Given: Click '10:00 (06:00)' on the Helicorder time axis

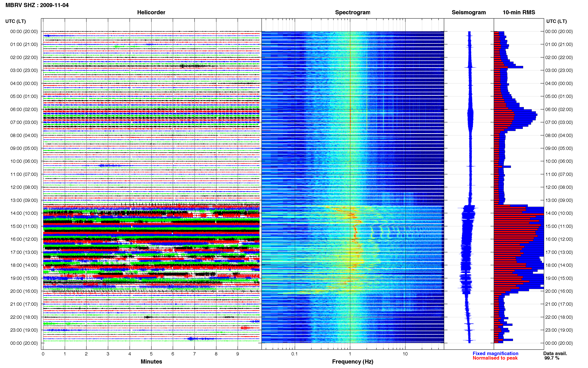Looking at the screenshot, I should [x=24, y=161].
